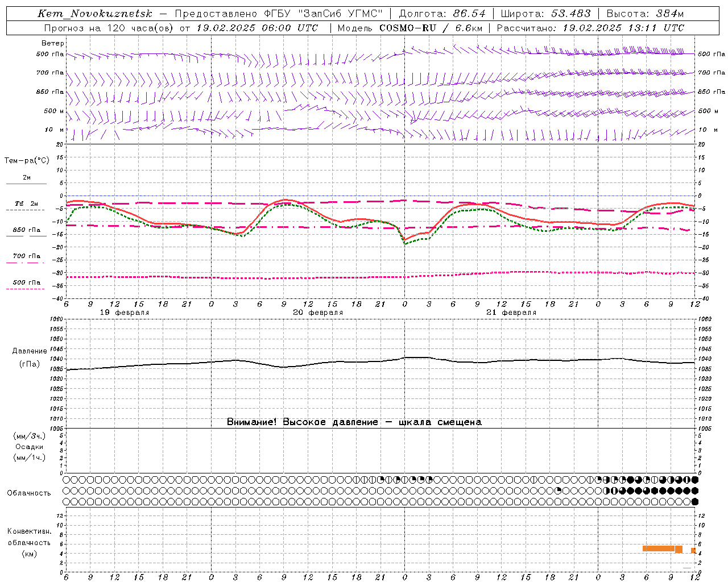Click the longitude value Долгота: 86.54
Image resolution: width=728 pixels, height=582 pixels.
[x=442, y=14]
